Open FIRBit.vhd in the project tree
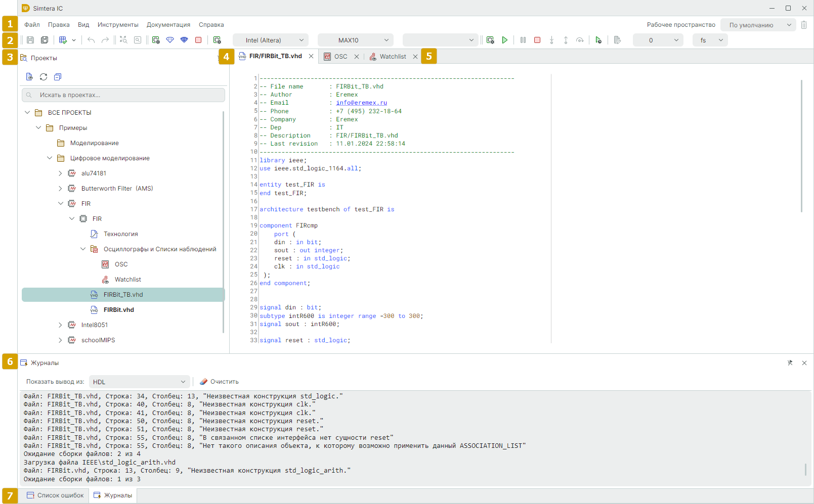Screen dimensions: 814x504 pos(119,310)
